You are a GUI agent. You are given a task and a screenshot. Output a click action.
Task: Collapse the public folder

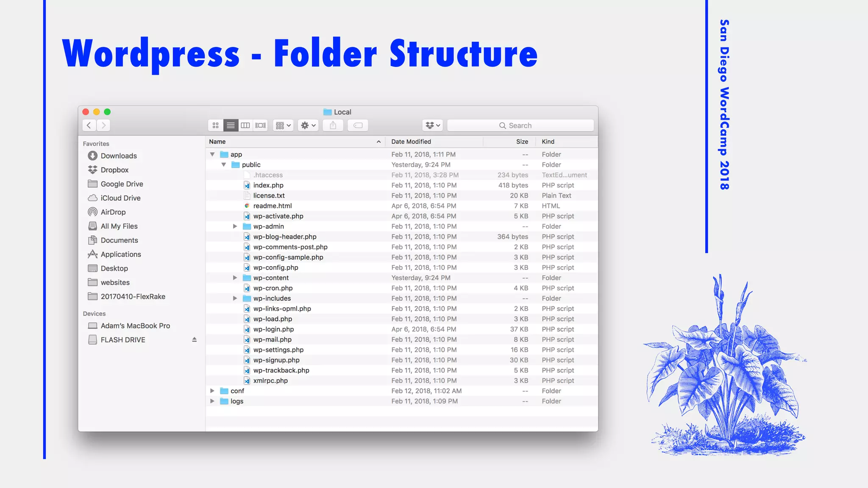[224, 165]
